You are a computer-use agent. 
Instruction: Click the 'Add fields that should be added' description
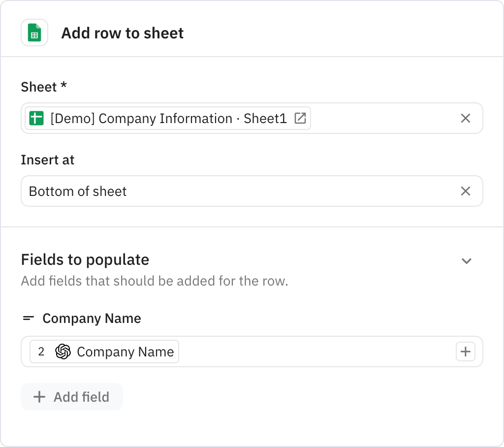(x=155, y=281)
